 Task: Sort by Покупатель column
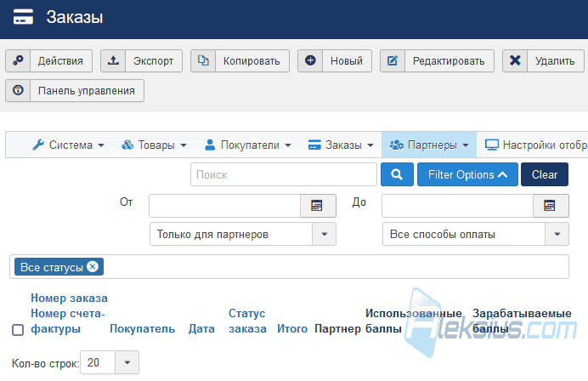pyautogui.click(x=142, y=329)
